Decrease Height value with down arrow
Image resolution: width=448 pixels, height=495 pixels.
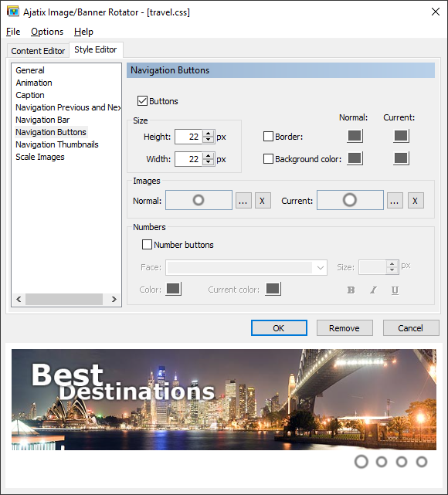[x=208, y=140]
